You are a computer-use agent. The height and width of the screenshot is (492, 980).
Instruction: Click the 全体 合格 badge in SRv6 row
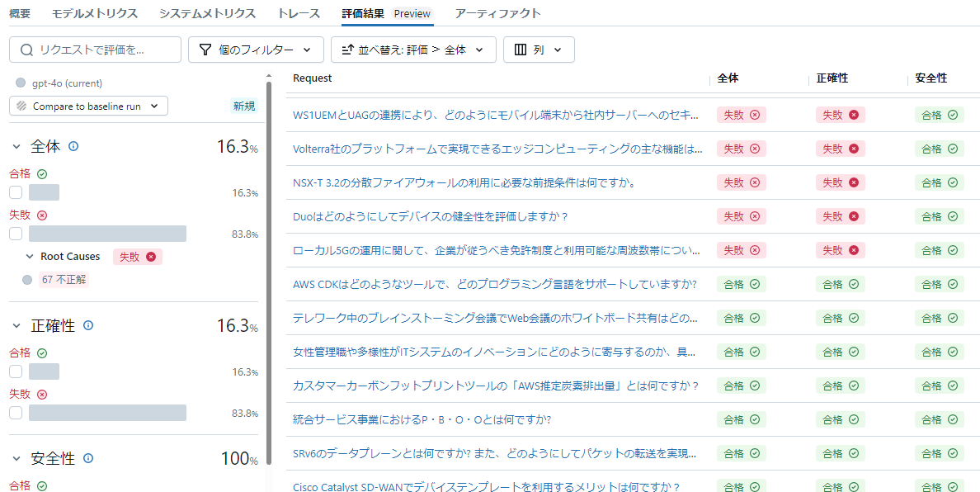(742, 452)
